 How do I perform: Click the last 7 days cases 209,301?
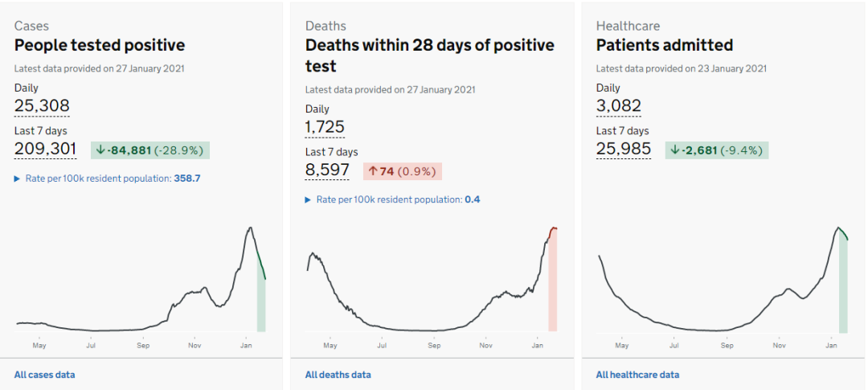(x=45, y=149)
